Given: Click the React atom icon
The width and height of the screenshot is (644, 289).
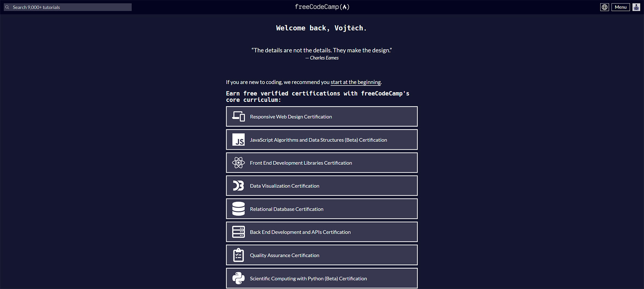Looking at the screenshot, I should click(239, 163).
